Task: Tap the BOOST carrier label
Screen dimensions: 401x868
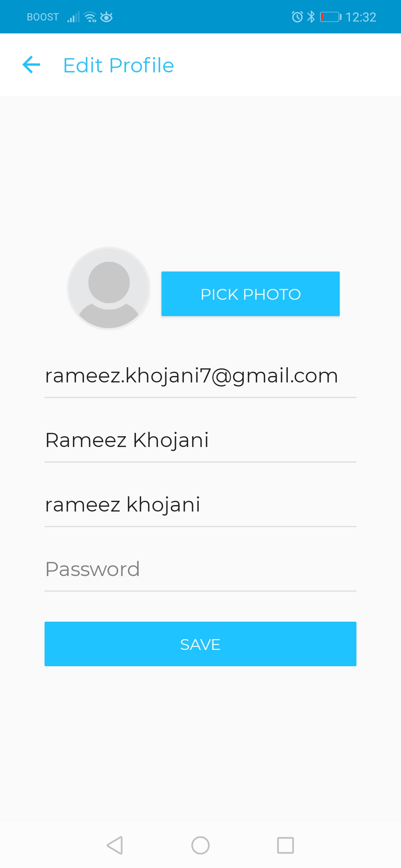Action: click(x=43, y=17)
